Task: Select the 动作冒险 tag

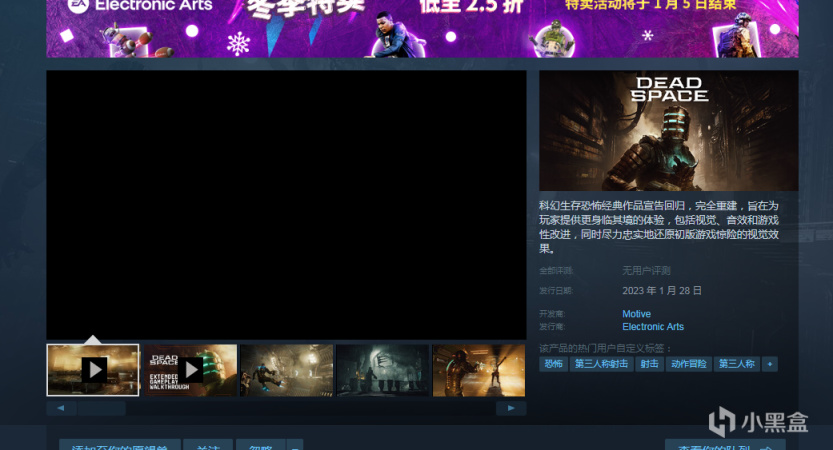Action: 688,364
